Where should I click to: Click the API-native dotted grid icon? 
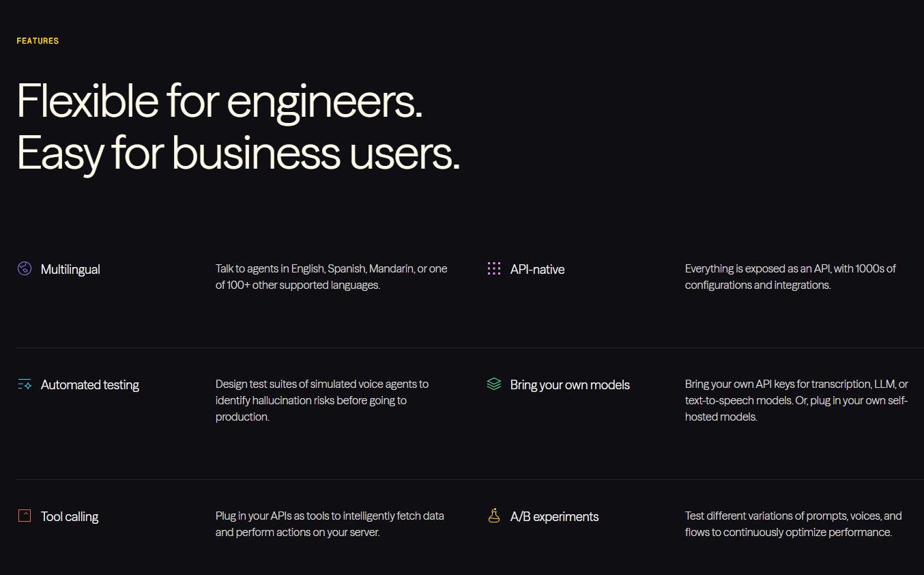(494, 269)
